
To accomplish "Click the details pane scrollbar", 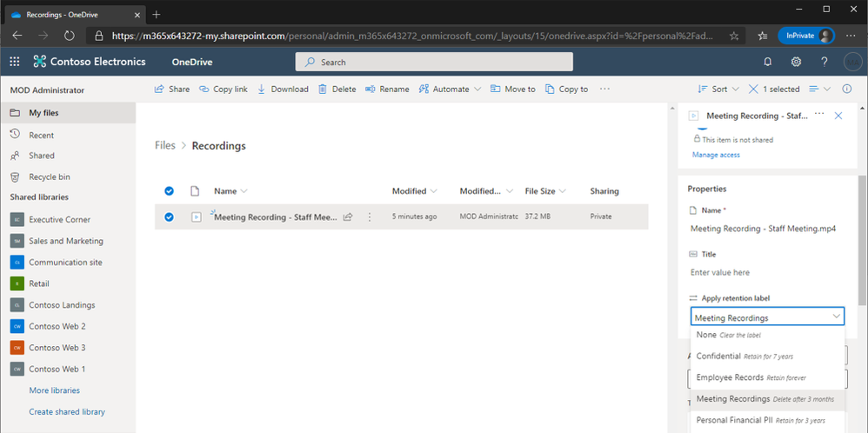I will click(x=863, y=240).
